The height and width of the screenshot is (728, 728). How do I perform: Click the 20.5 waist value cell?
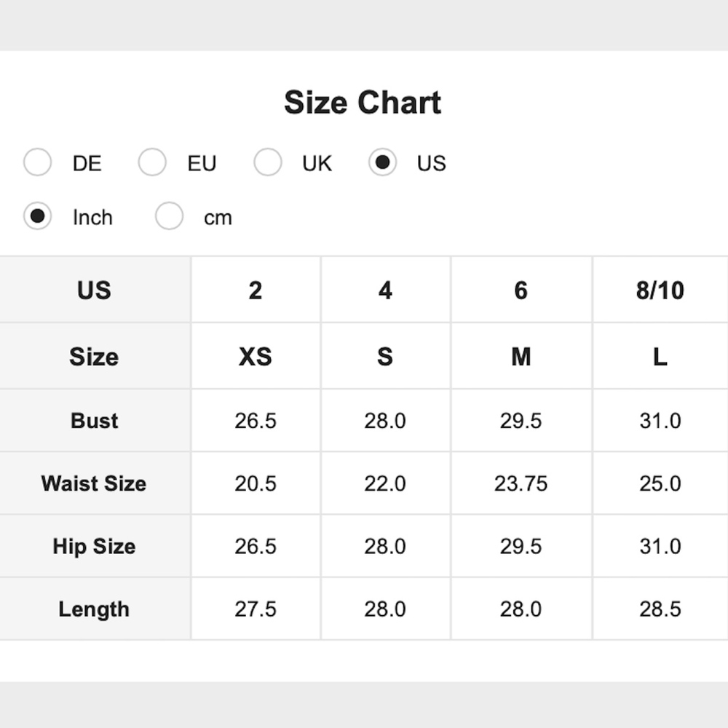point(256,483)
